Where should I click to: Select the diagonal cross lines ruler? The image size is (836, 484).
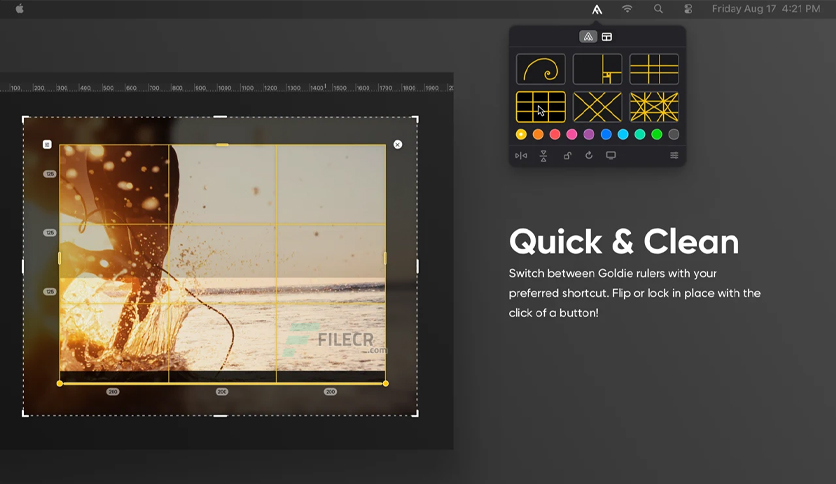597,107
